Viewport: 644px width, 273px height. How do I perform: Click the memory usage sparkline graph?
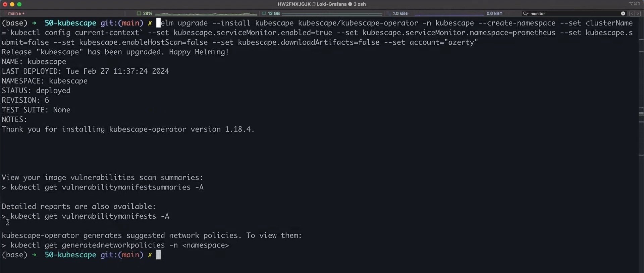coord(332,14)
